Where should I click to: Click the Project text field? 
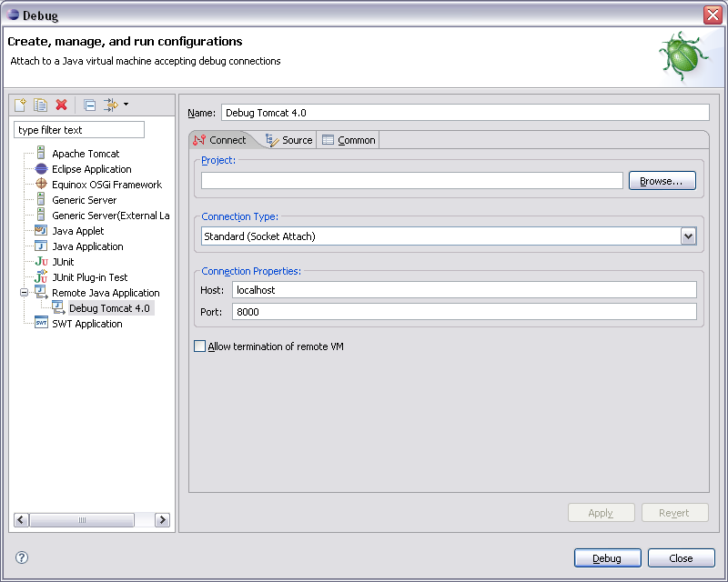412,181
